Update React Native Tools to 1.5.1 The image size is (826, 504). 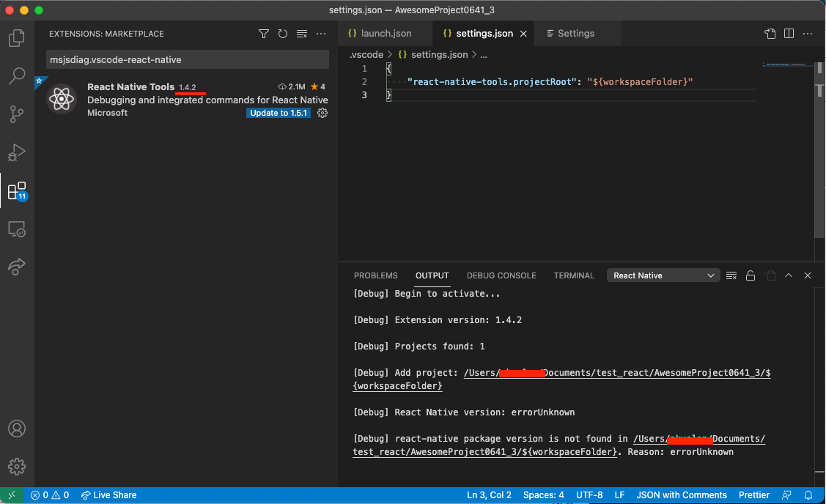(x=279, y=113)
